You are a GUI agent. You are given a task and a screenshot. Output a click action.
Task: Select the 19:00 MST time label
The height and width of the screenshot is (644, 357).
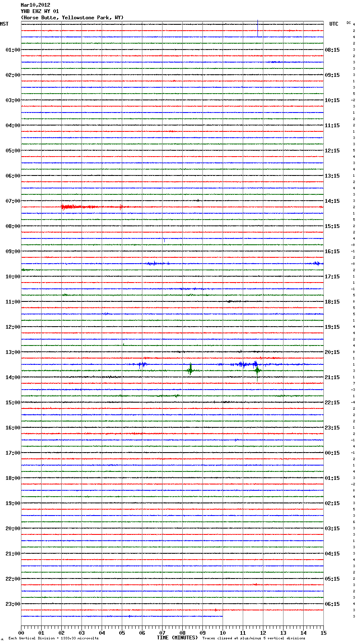point(13,503)
